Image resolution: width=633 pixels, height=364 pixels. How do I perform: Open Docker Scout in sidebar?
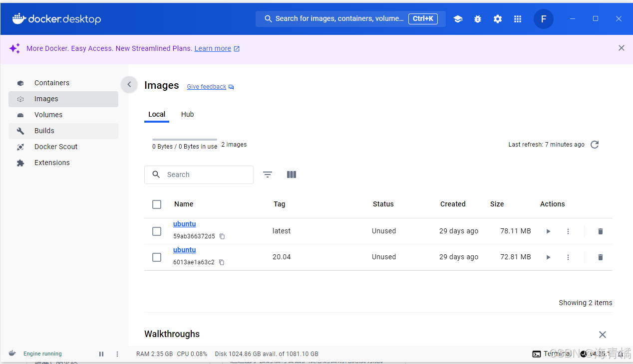[63, 147]
